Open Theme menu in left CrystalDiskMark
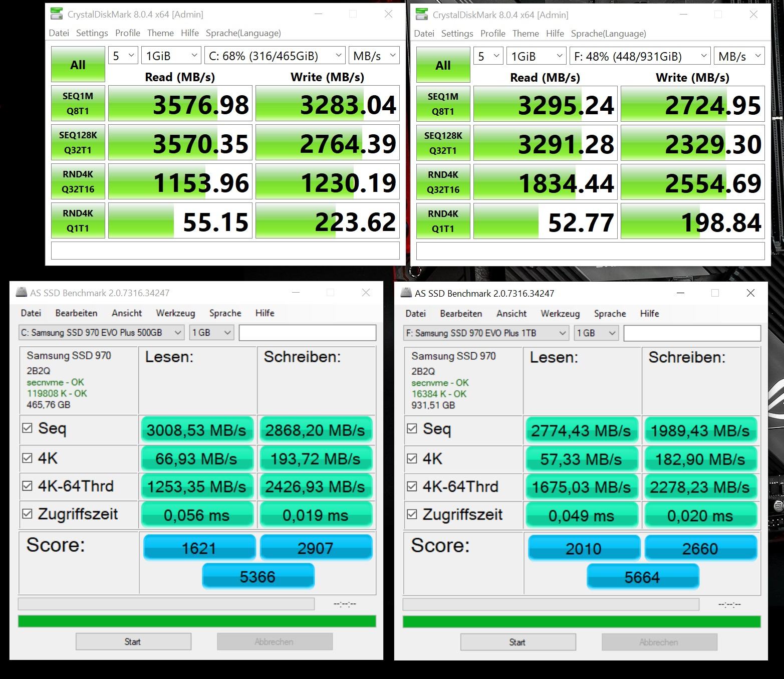784x679 pixels. click(x=160, y=33)
